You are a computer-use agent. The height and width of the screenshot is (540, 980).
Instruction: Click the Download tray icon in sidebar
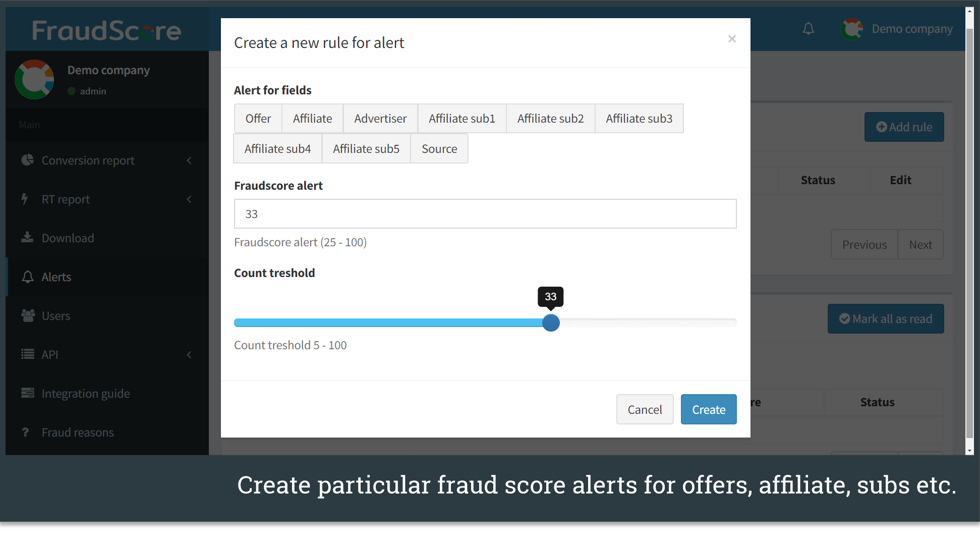tap(27, 238)
